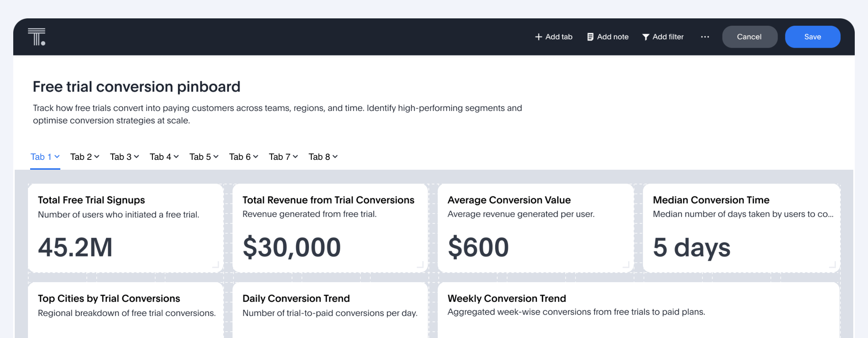Click the Free trial conversion pinboard title
Viewport: 868px width, 338px height.
[x=136, y=87]
